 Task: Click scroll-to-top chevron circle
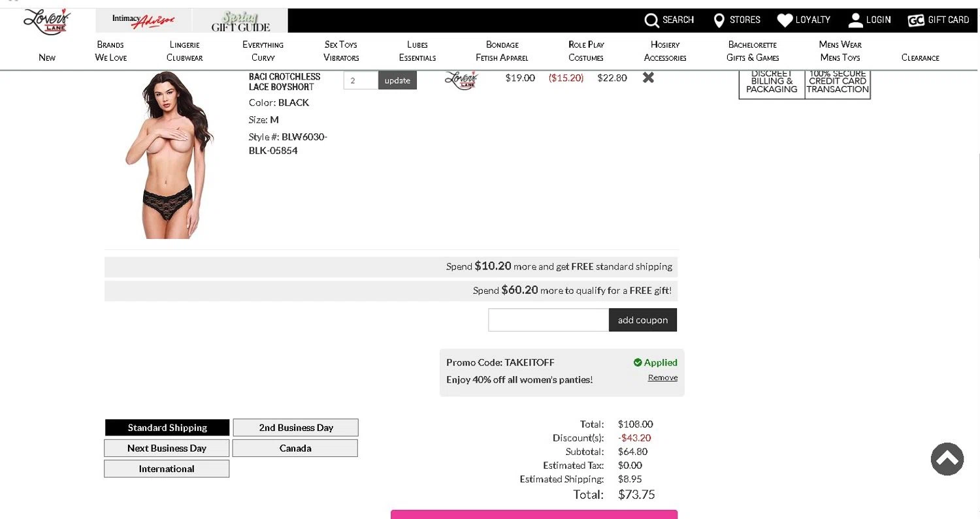(x=947, y=459)
